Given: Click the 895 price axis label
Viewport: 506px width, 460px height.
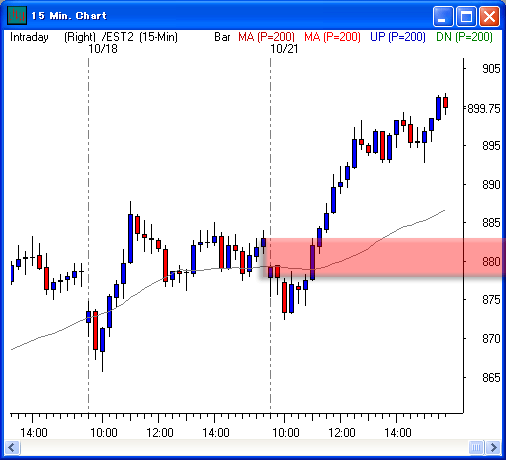Looking at the screenshot, I should (x=491, y=146).
